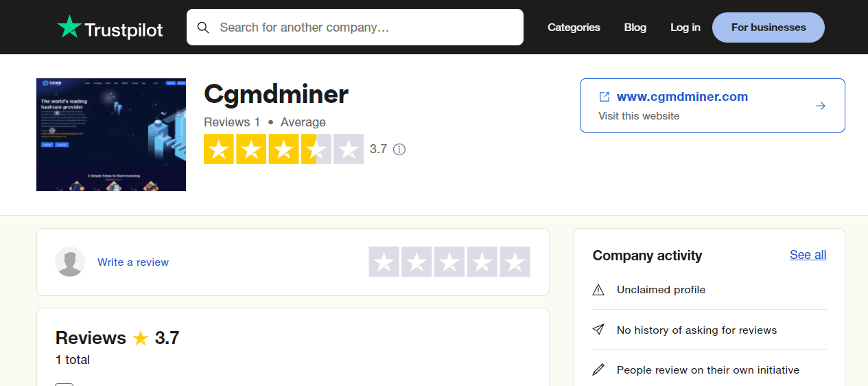Click the right arrow in the website card

(820, 106)
